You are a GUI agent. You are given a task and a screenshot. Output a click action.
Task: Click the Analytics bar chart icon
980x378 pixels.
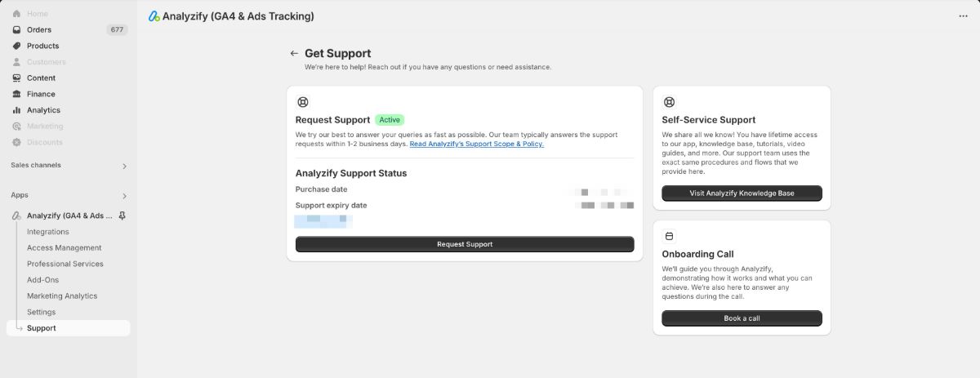coord(17,110)
